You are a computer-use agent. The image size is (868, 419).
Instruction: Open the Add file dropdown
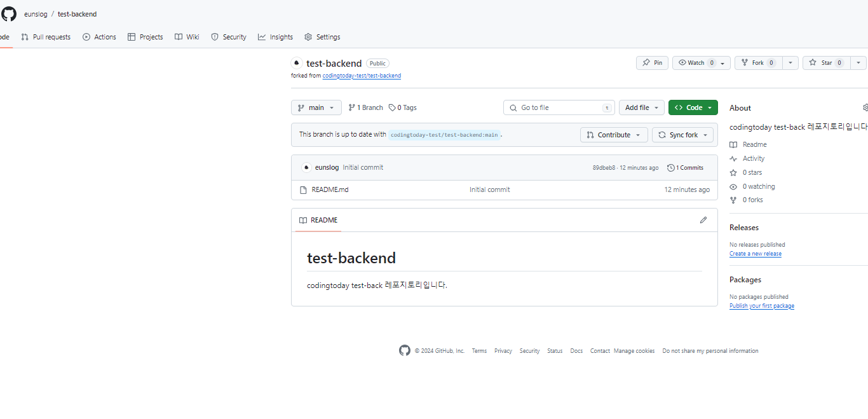tap(642, 107)
